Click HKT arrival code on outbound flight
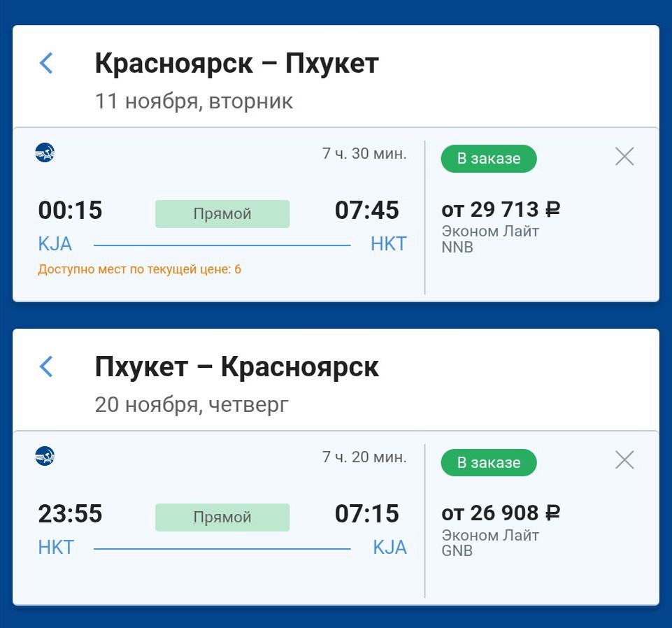Image resolution: width=672 pixels, height=628 pixels. (x=388, y=244)
